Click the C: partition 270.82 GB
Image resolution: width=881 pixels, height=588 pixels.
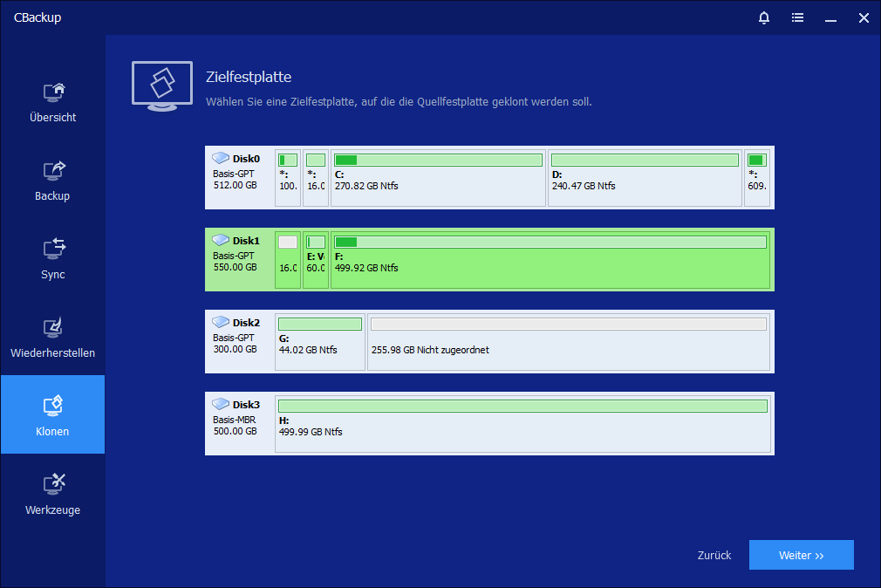click(x=438, y=178)
